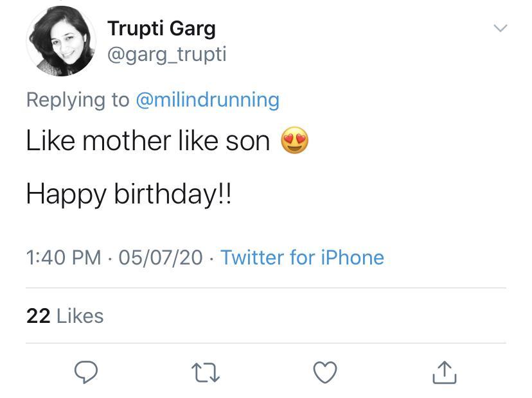Select the 'Like mother like son' text
532x398 pixels.
pos(148,141)
